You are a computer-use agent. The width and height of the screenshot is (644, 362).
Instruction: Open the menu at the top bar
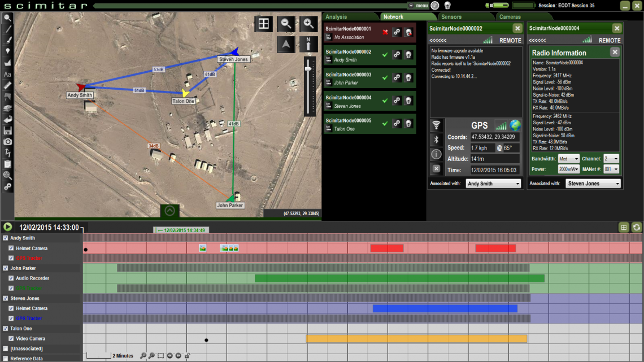[x=419, y=5]
